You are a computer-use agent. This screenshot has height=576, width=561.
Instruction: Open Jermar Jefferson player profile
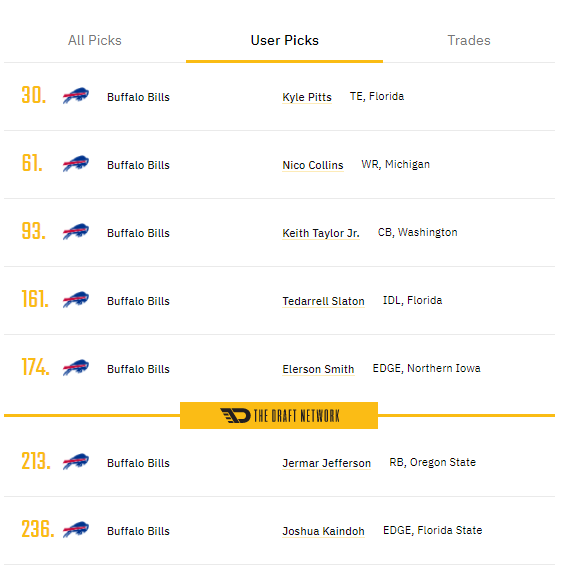[327, 463]
